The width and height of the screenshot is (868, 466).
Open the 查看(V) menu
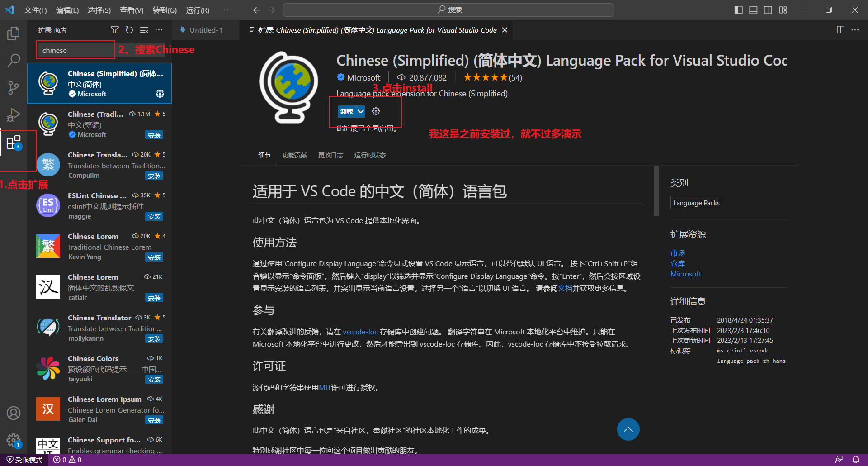(x=131, y=10)
